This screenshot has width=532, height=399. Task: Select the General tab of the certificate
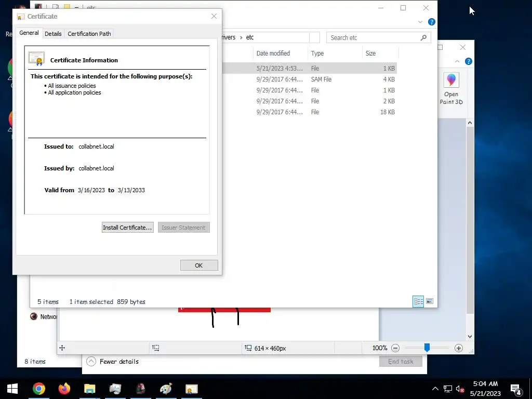pyautogui.click(x=29, y=33)
